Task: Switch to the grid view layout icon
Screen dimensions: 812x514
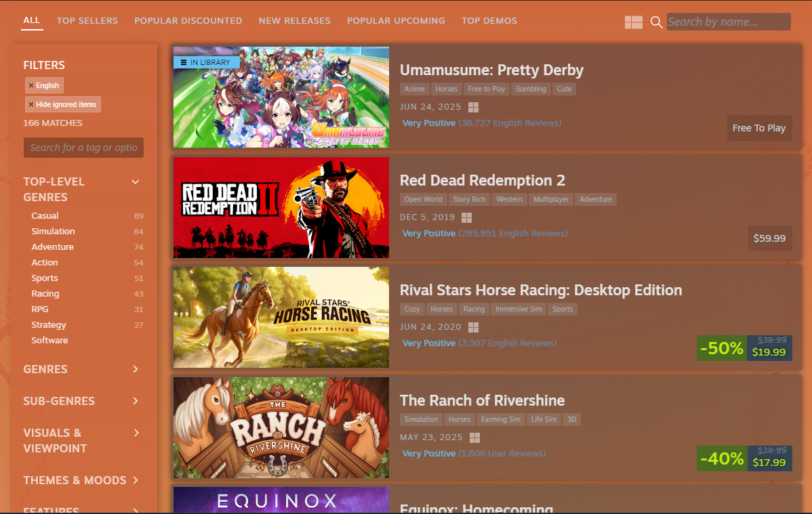Action: (x=633, y=22)
